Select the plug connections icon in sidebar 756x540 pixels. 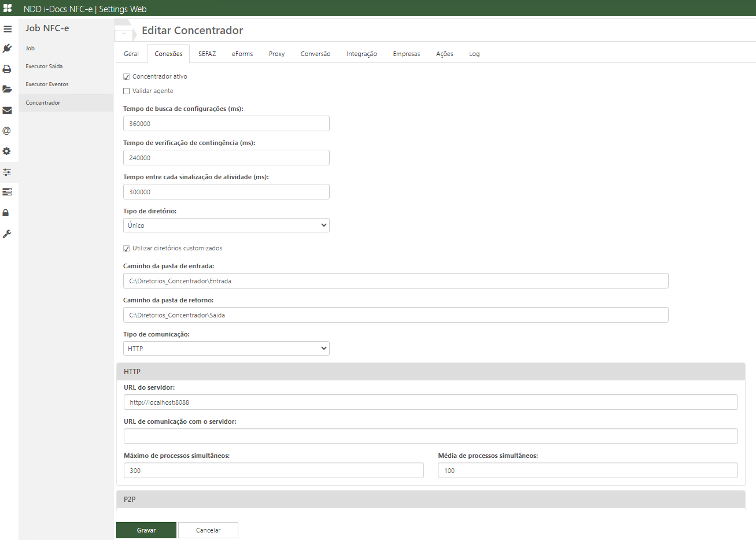point(8,48)
